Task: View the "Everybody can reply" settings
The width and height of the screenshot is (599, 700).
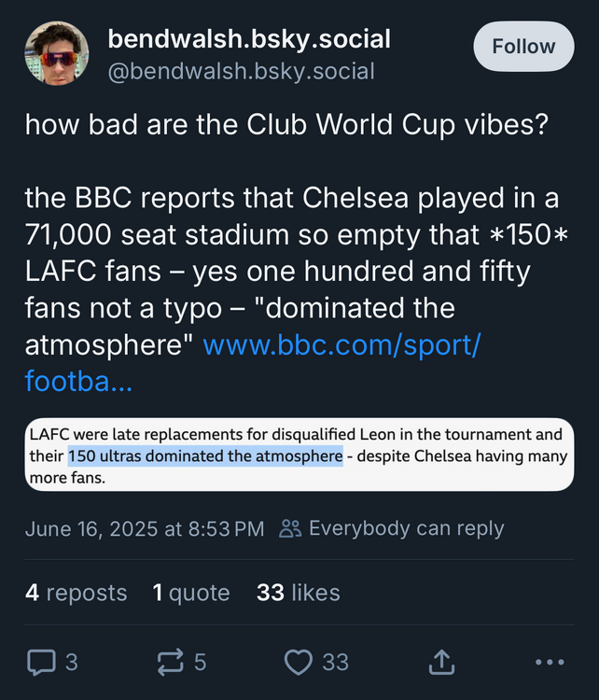Action: pyautogui.click(x=406, y=528)
